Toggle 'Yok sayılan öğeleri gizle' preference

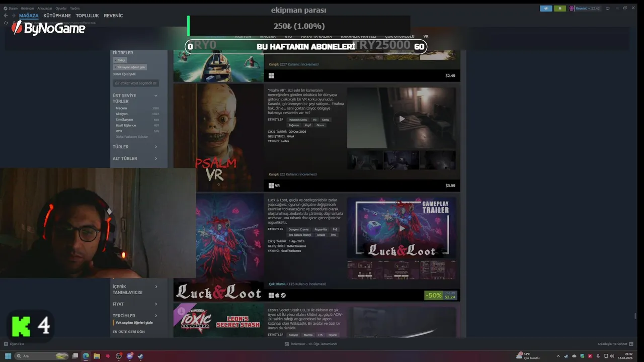point(134,323)
